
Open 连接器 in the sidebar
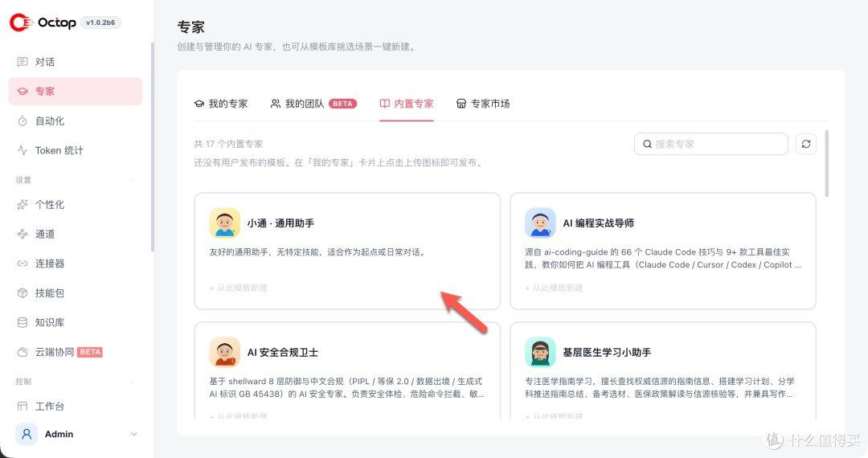coord(76,264)
